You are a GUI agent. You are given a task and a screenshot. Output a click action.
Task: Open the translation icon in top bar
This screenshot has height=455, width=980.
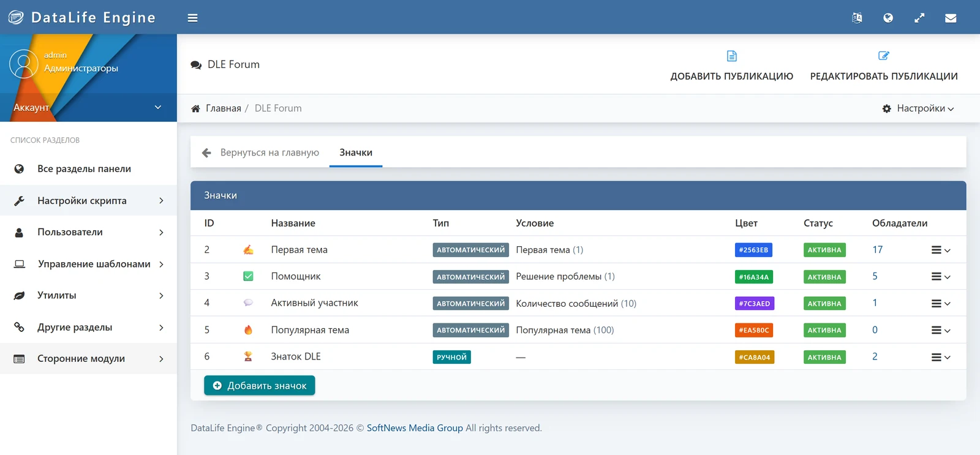click(x=857, y=18)
